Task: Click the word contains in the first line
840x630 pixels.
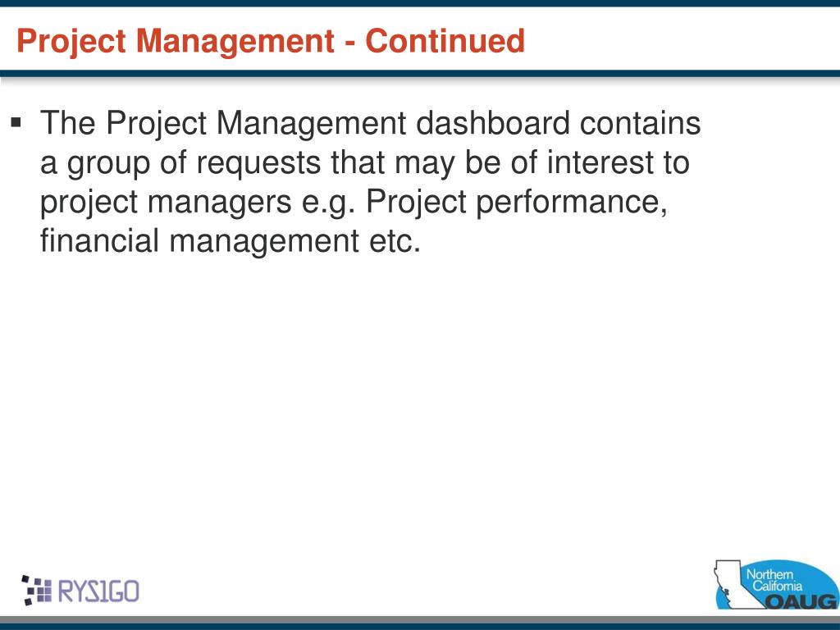Action: pos(640,123)
